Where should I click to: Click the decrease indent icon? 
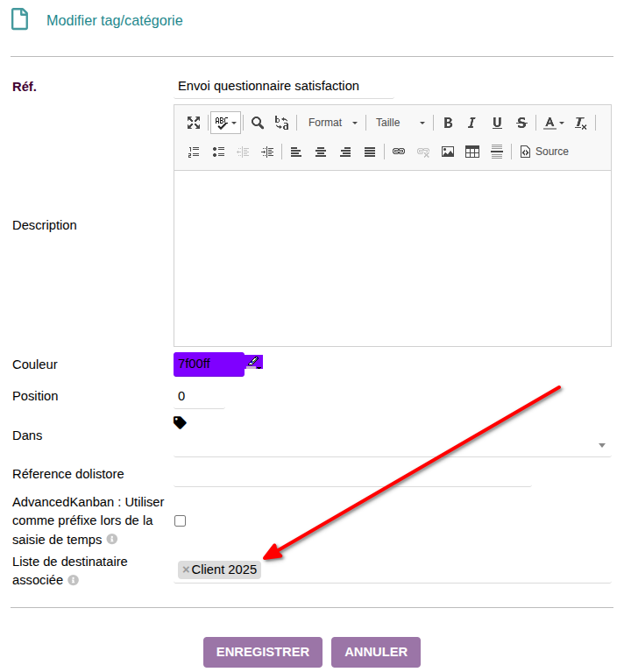pos(243,152)
